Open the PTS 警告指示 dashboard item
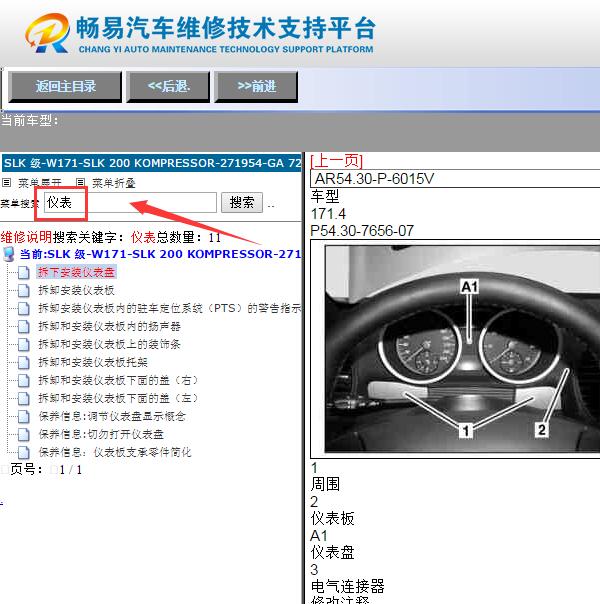 pos(169,308)
